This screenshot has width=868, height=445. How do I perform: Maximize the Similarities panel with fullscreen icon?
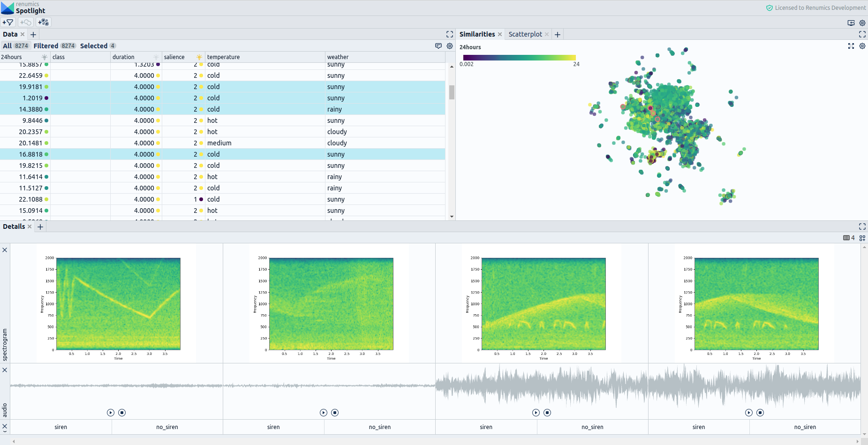click(x=862, y=34)
